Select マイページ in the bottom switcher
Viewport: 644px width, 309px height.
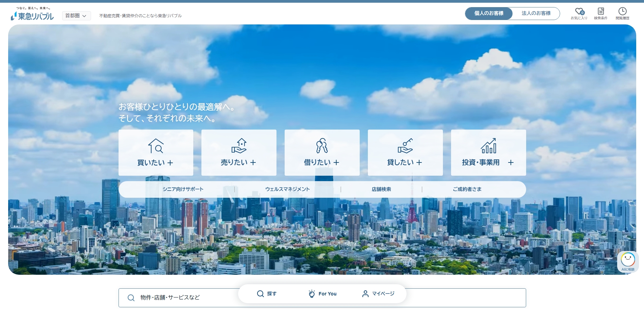[378, 294]
